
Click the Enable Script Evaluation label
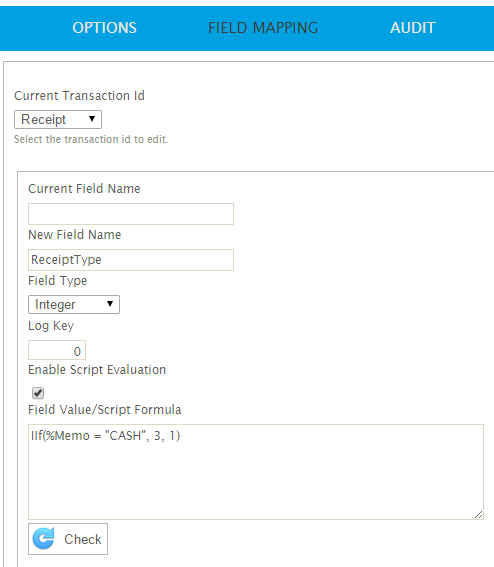(97, 370)
